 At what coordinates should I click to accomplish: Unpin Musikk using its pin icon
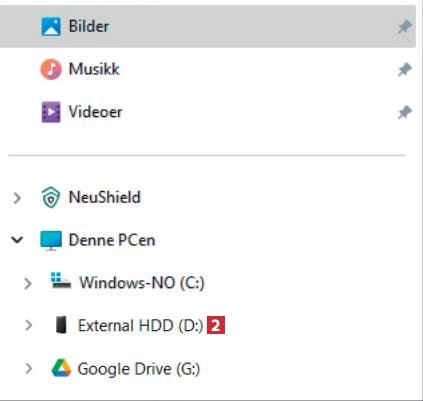[x=405, y=69]
